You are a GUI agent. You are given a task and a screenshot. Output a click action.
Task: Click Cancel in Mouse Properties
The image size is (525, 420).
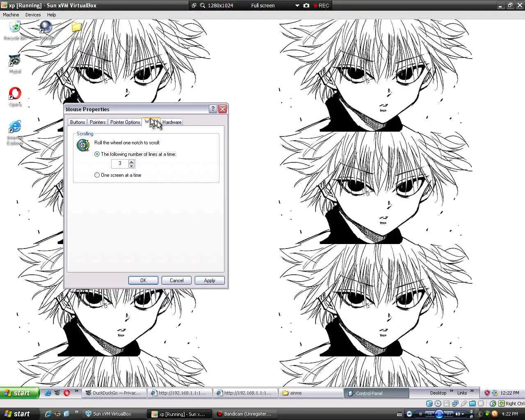[177, 281]
